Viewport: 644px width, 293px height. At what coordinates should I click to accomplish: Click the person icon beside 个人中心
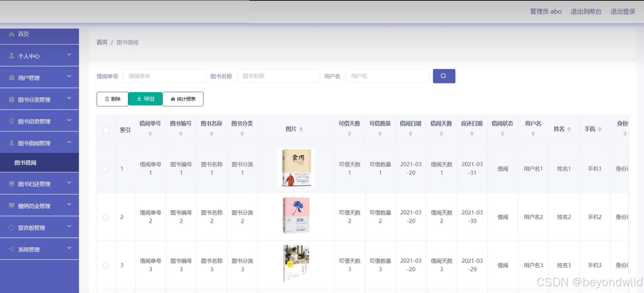[x=12, y=56]
